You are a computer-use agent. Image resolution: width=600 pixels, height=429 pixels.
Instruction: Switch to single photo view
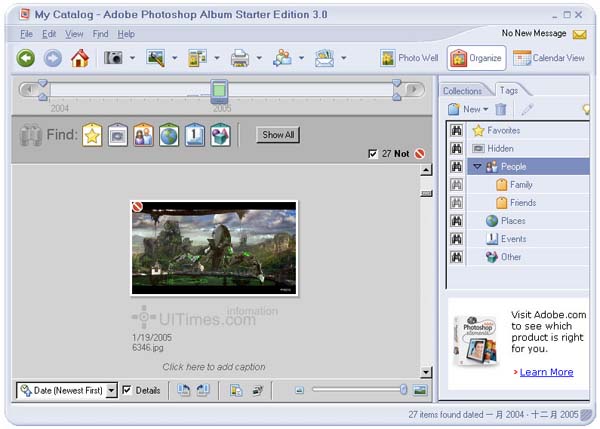pyautogui.click(x=420, y=390)
